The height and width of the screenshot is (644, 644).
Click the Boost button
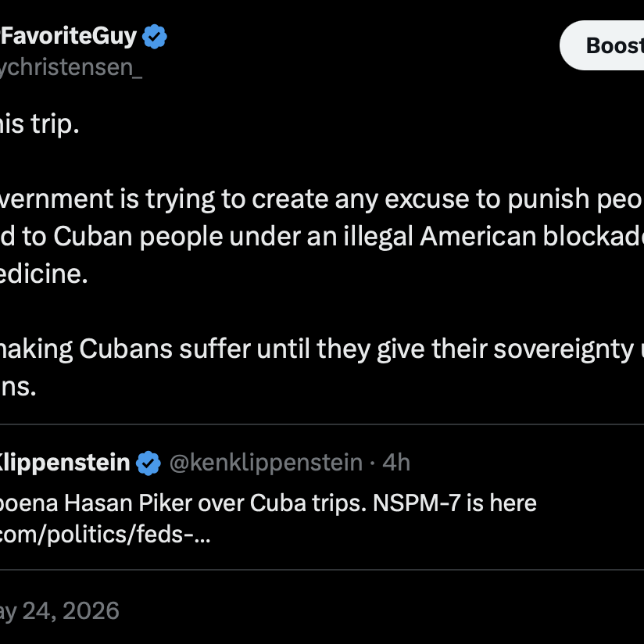coord(602,45)
